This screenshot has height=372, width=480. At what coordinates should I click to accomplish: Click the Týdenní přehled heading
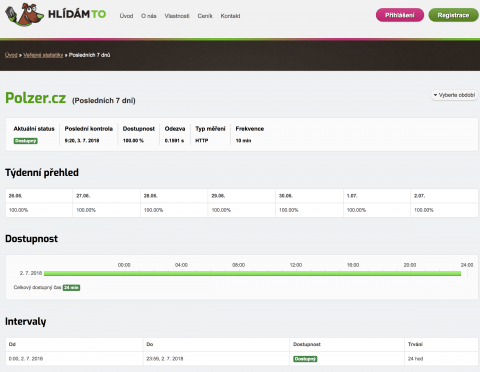pyautogui.click(x=42, y=173)
